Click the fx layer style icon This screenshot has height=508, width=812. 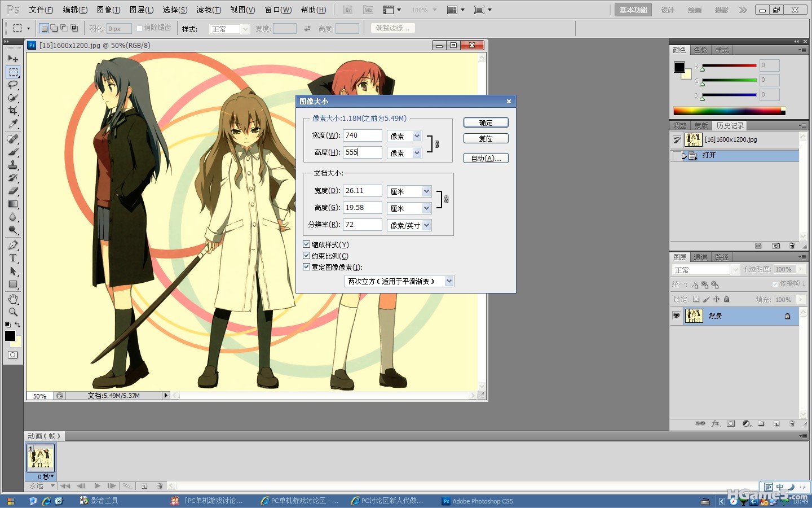716,423
